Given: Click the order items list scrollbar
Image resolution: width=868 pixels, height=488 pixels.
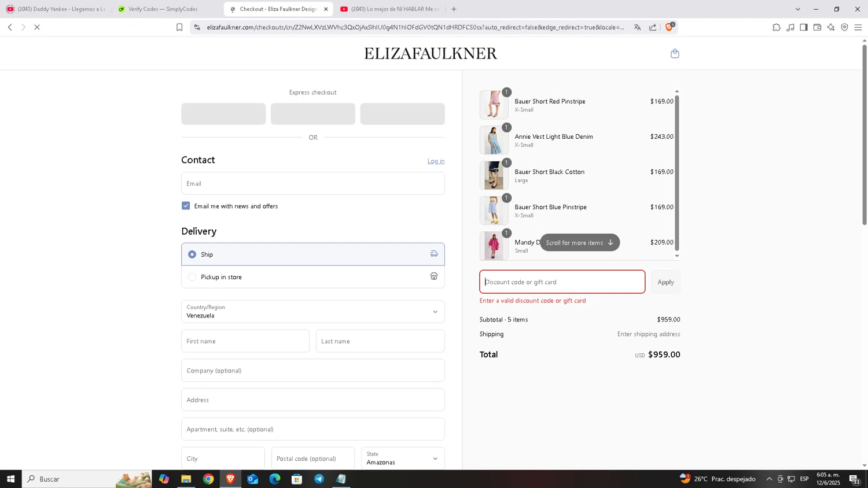Looking at the screenshot, I should [x=677, y=172].
